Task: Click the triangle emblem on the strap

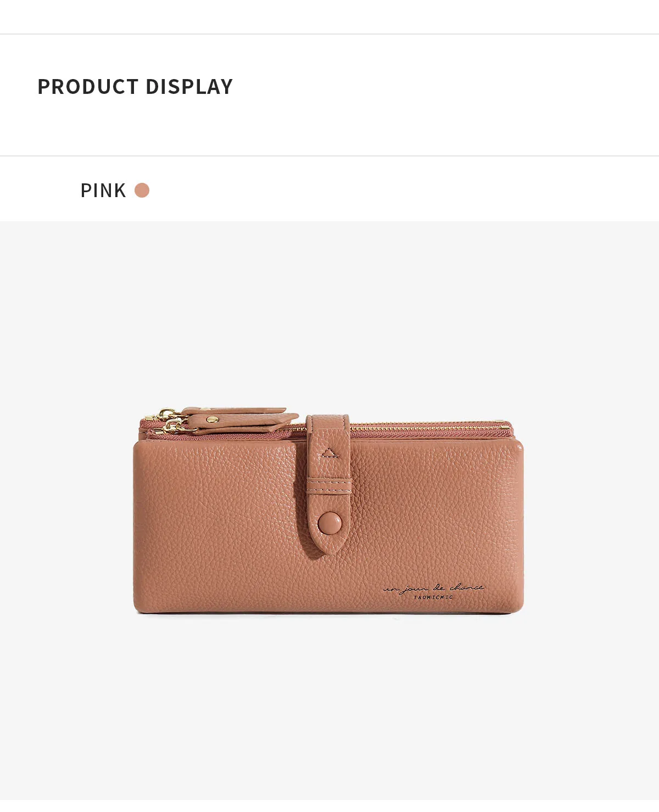Action: pyautogui.click(x=328, y=452)
